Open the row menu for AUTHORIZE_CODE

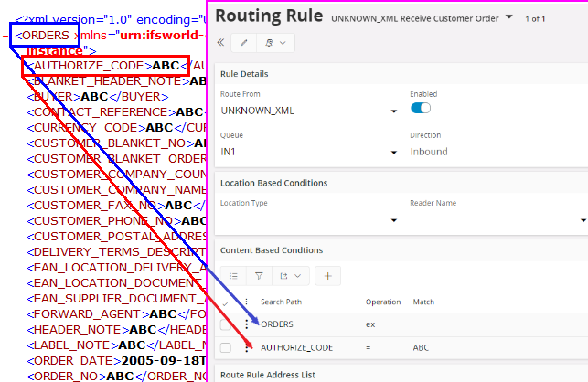(246, 347)
